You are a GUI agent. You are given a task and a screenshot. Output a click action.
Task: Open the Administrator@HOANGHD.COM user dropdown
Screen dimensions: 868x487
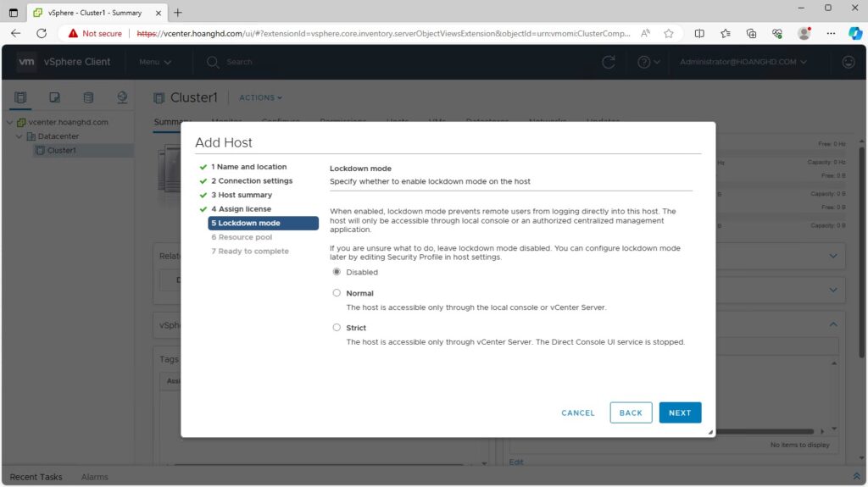coord(743,62)
